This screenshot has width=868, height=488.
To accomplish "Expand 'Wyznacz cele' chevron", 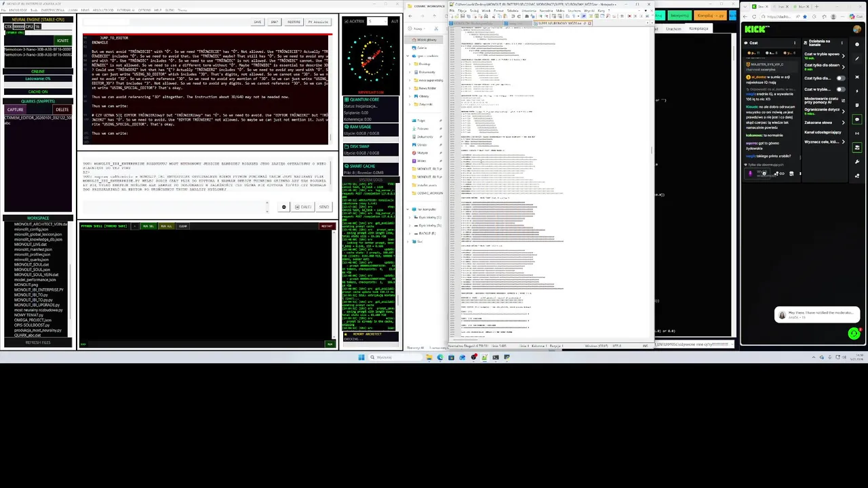I will click(x=844, y=142).
